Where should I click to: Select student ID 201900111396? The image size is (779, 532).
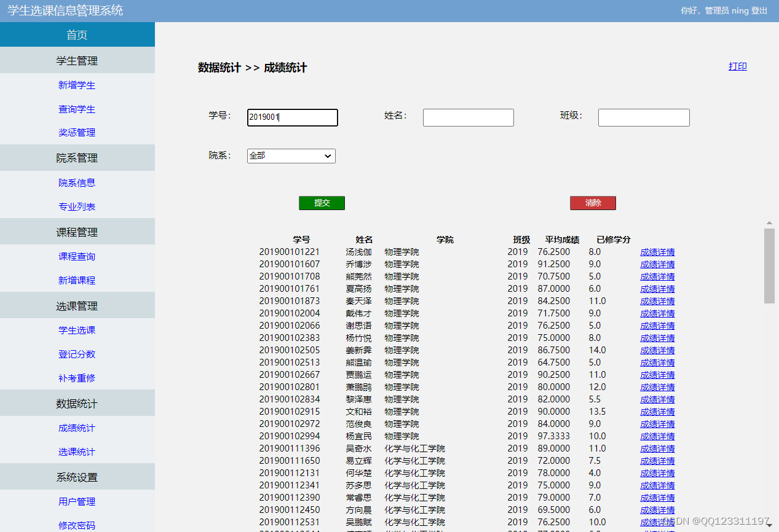click(x=290, y=448)
